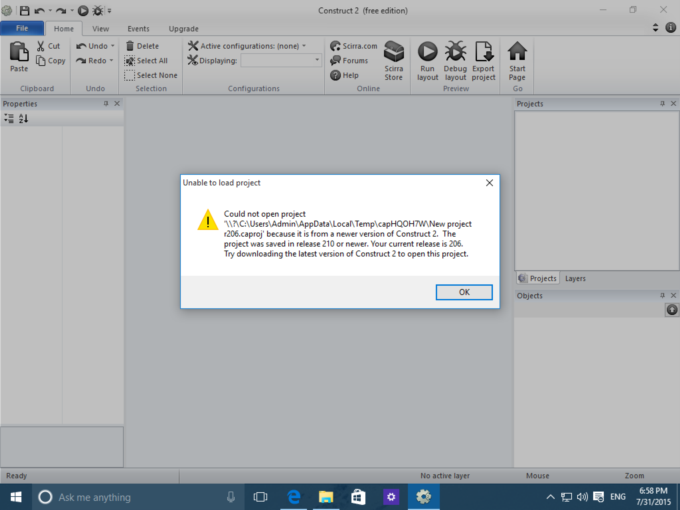680x510 pixels.
Task: Expand quick access redo dropdown arrow
Action: tap(72, 10)
